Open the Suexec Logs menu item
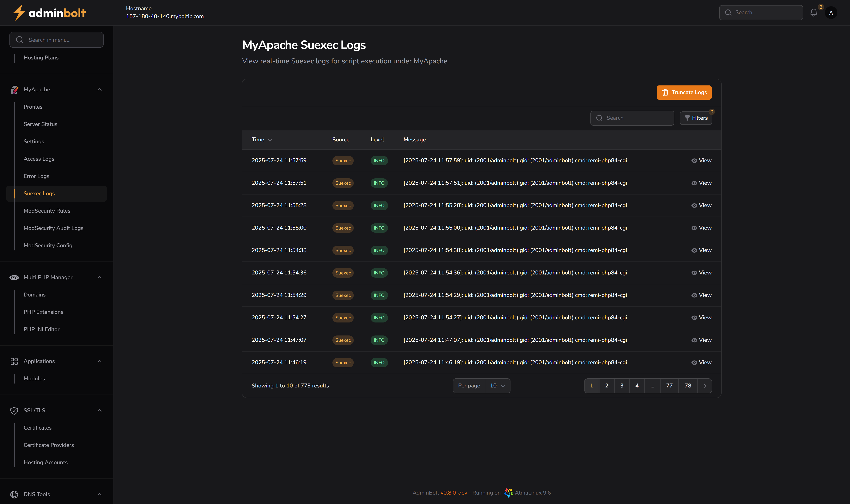Image resolution: width=850 pixels, height=504 pixels. (x=39, y=193)
